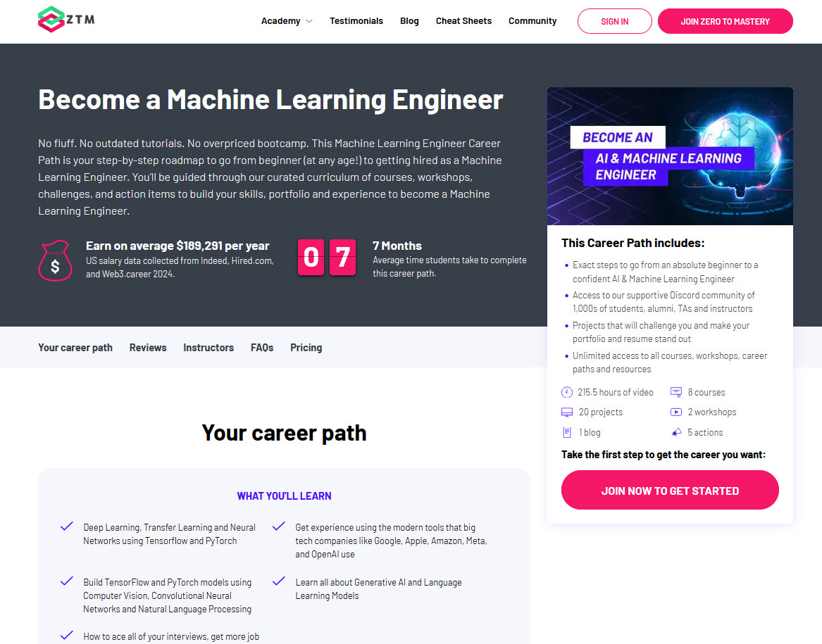Click the 7 Months label

click(397, 246)
